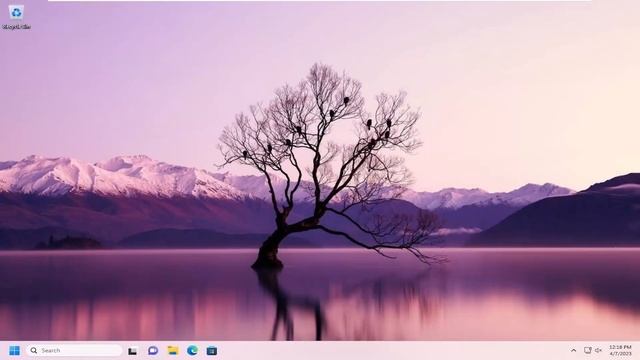Open the Windows Start menu
Image resolution: width=640 pixels, height=360 pixels.
coord(14,351)
